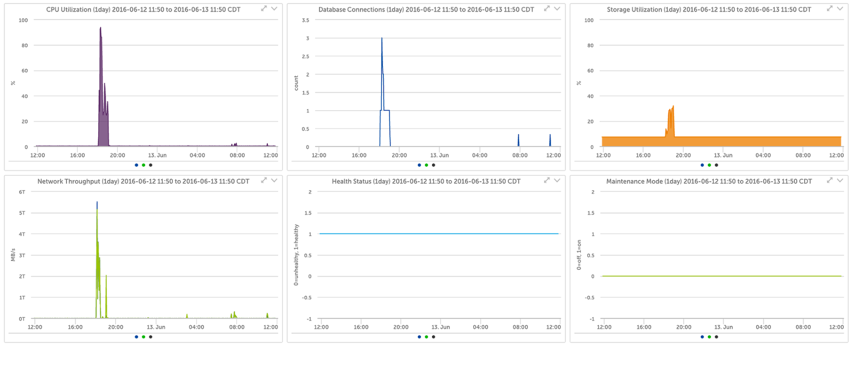Screen dimensions: 855x365
Task: Click the black dot under Storage Utilization chart
Action: (x=716, y=165)
